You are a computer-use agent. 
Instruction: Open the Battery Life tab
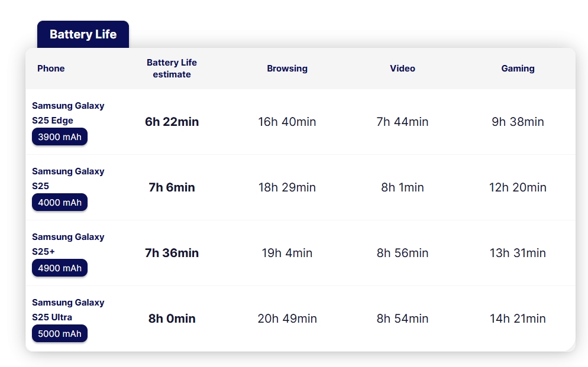83,34
